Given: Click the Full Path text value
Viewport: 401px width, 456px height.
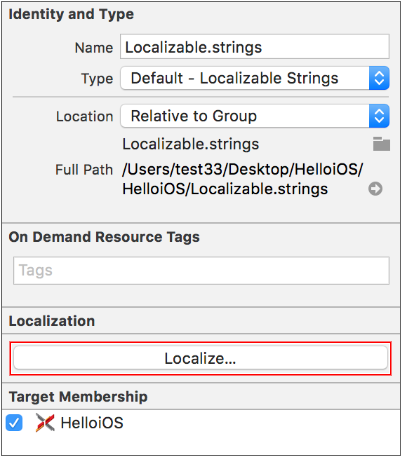Looking at the screenshot, I should coord(243,179).
